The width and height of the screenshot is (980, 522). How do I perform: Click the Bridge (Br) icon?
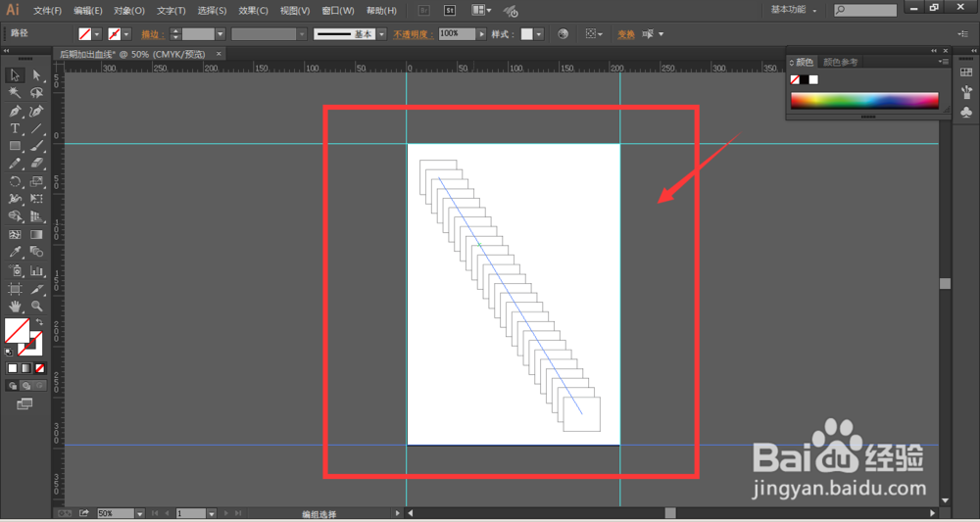pos(423,11)
